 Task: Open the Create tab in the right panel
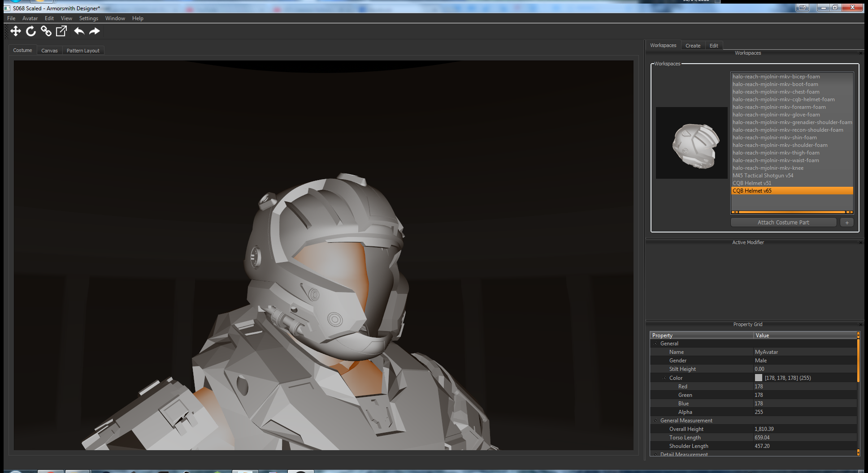(693, 46)
